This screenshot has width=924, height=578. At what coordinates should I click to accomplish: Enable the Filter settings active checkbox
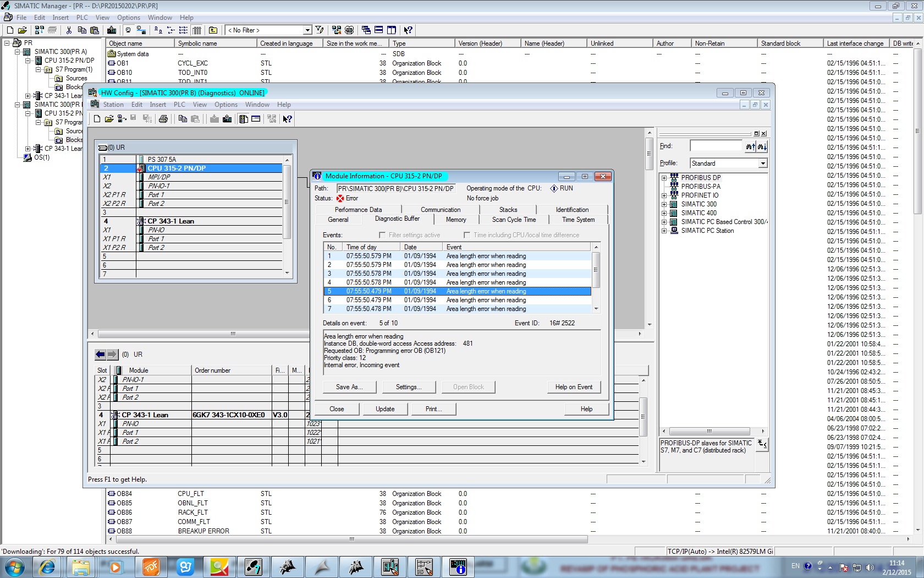point(382,235)
